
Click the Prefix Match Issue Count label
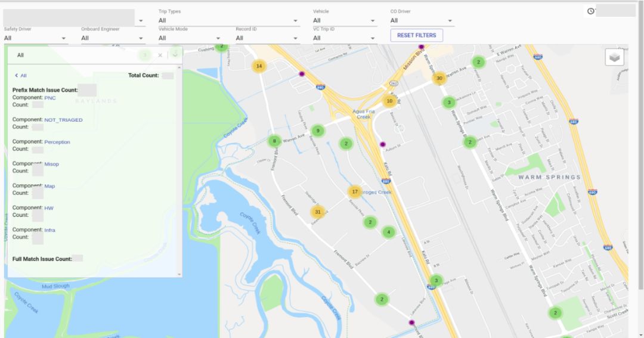click(45, 90)
